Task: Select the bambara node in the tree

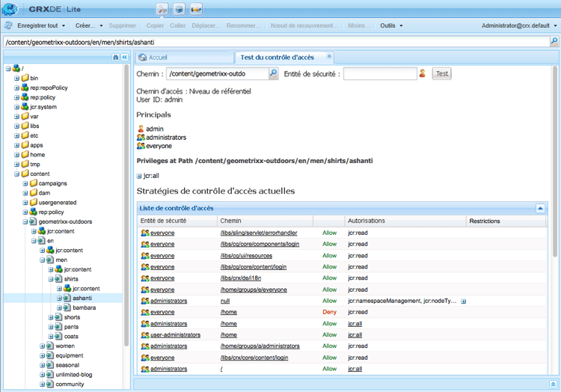Action: 84,307
